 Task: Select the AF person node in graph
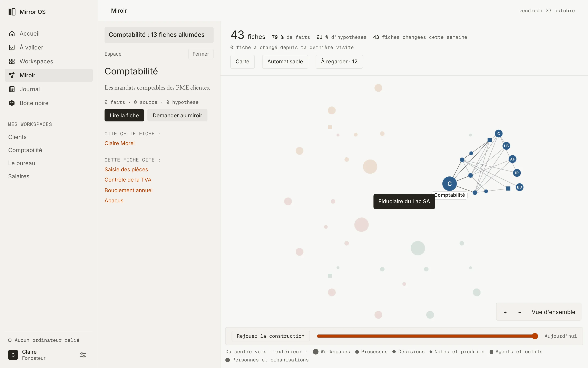pos(512,159)
